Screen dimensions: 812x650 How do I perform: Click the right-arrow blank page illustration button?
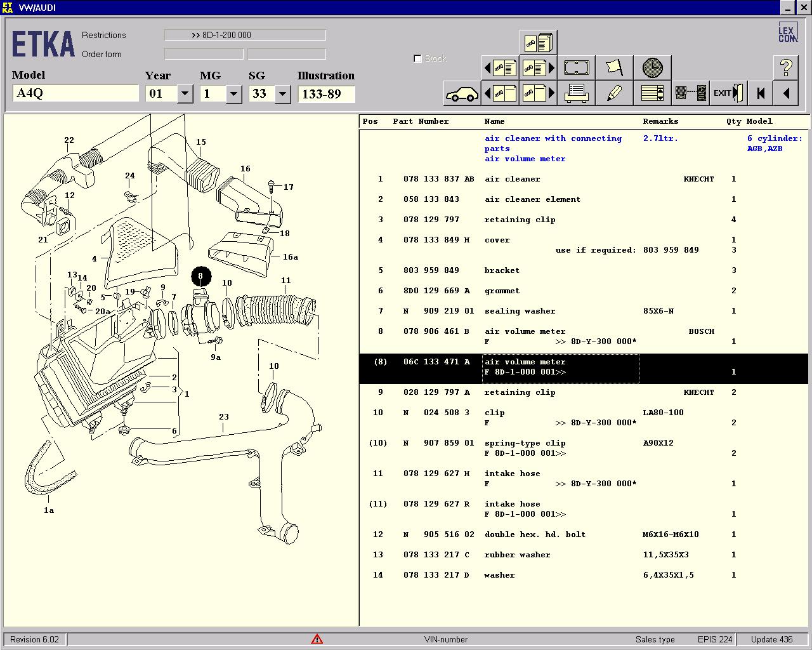click(539, 93)
